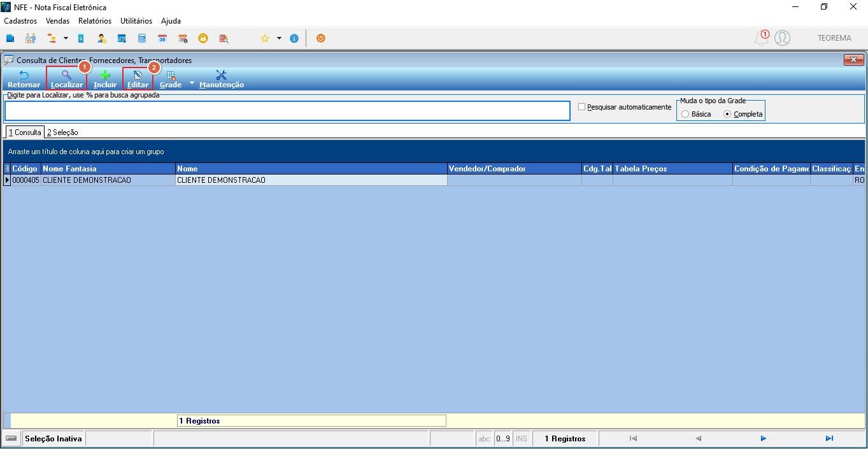Click the Nome Fantasia column header
This screenshot has height=449, width=868.
pyautogui.click(x=108, y=169)
